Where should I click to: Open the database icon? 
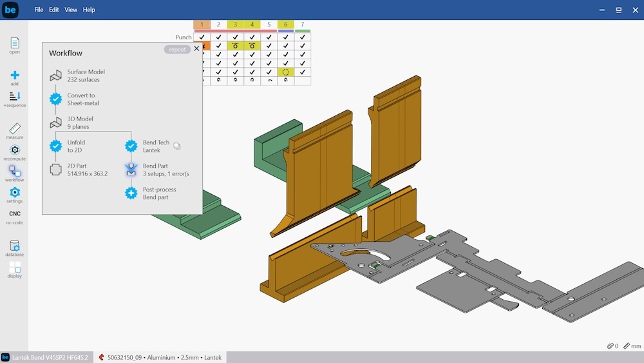[15, 246]
